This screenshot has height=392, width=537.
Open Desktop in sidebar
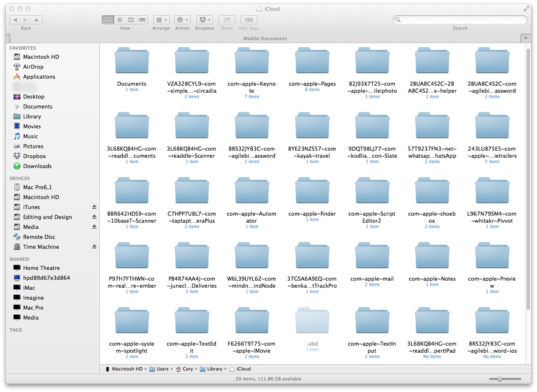pos(34,96)
